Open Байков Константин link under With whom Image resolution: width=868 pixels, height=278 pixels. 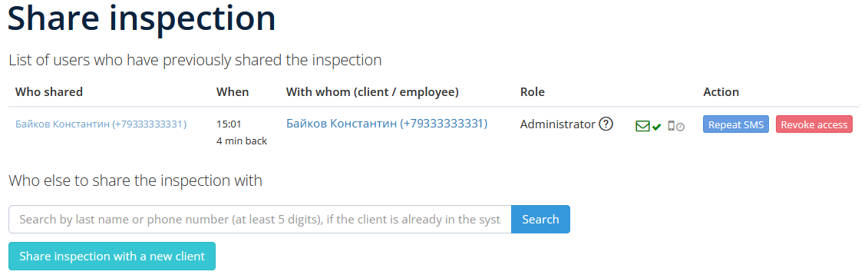386,124
